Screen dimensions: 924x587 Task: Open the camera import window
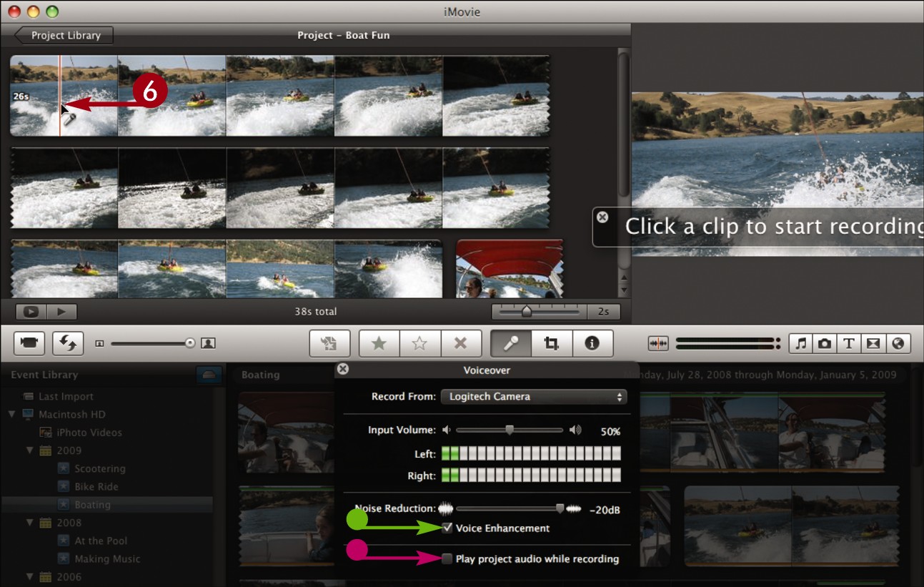point(29,343)
